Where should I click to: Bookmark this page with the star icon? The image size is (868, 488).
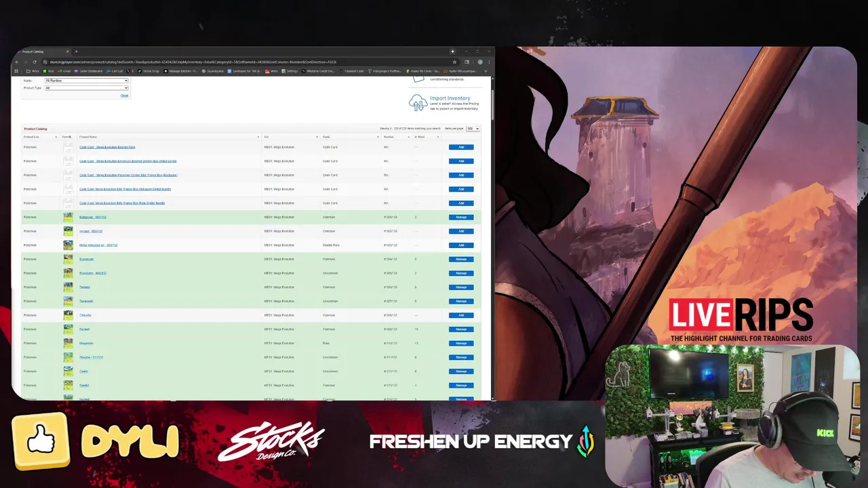tap(454, 62)
